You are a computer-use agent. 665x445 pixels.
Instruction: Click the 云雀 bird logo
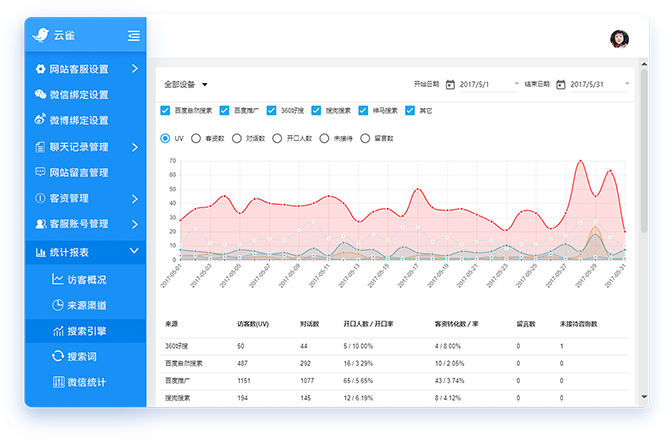pyautogui.click(x=41, y=35)
